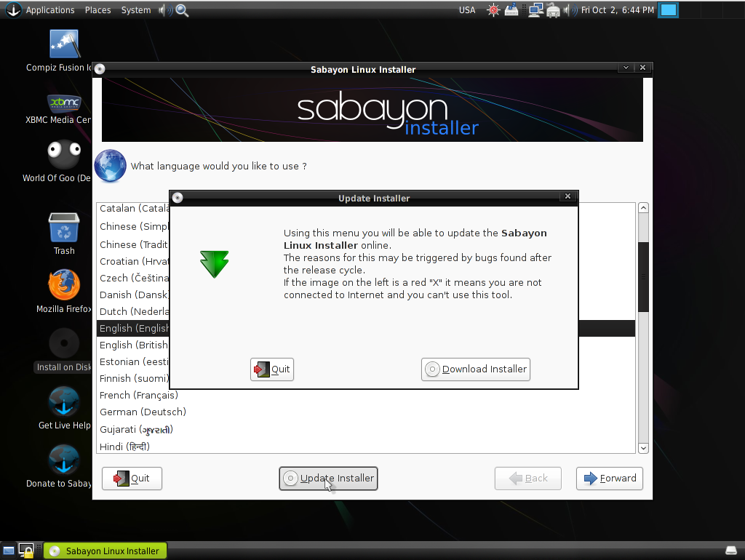Click the show desktop icon in bottom panel
The image size is (745, 560).
pyautogui.click(x=9, y=551)
